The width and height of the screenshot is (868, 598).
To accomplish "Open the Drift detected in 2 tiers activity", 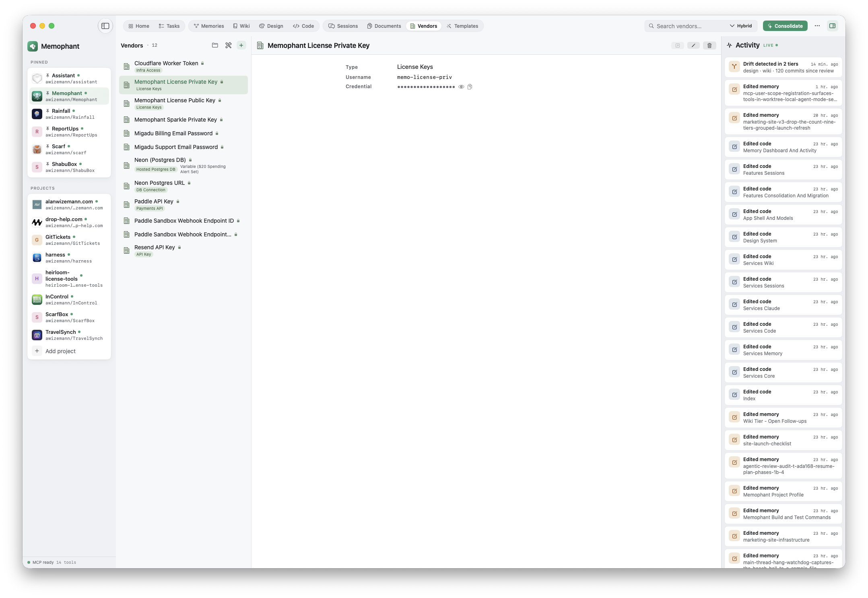I will click(783, 67).
